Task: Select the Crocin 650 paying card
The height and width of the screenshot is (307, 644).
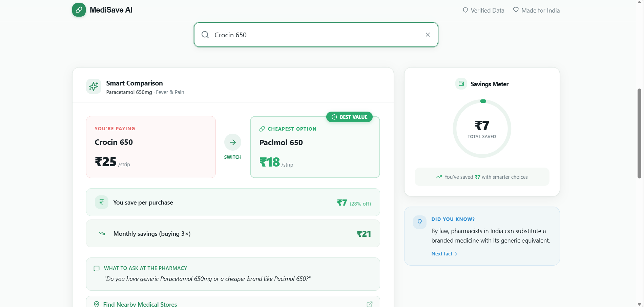Action: click(x=151, y=147)
